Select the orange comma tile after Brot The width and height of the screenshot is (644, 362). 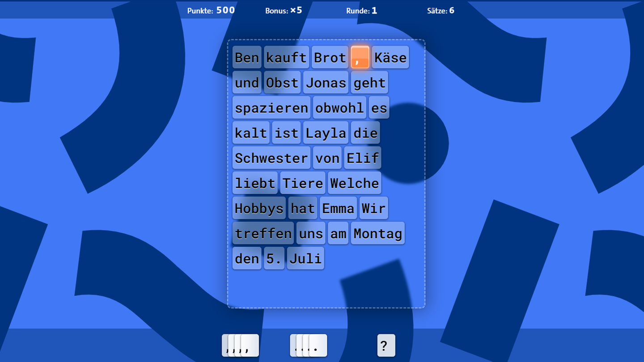click(360, 57)
